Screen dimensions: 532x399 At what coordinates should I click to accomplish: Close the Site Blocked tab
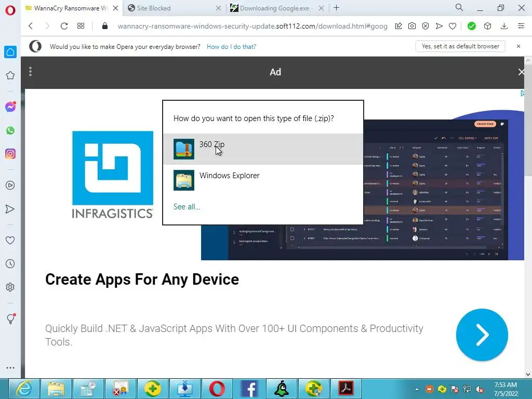[x=219, y=8]
